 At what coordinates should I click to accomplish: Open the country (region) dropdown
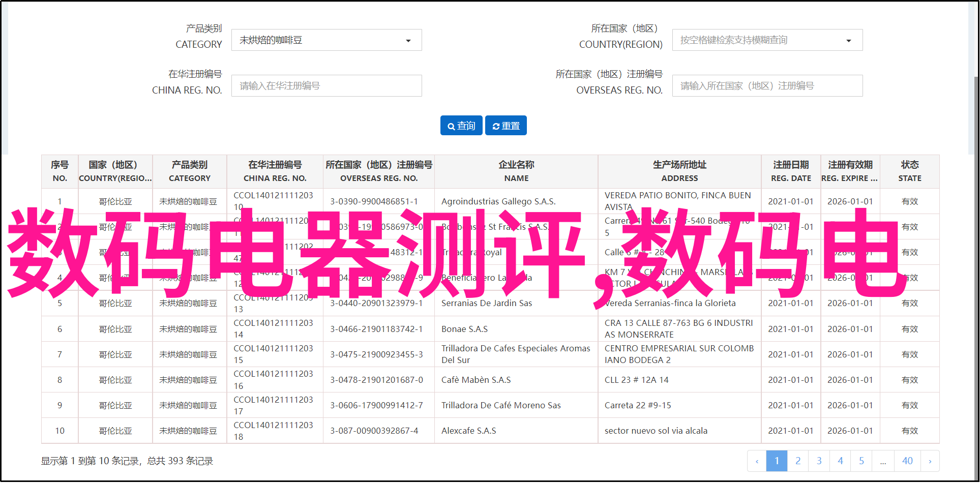[x=767, y=40]
